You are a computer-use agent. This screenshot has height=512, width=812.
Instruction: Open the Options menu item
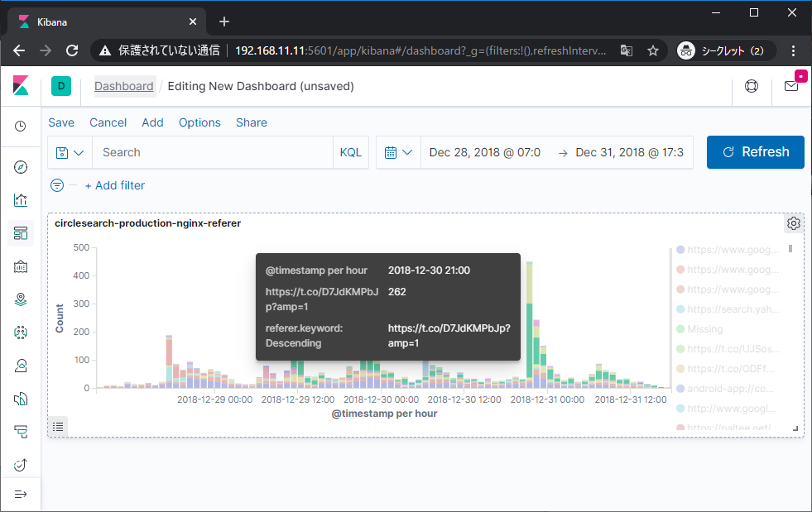[199, 122]
